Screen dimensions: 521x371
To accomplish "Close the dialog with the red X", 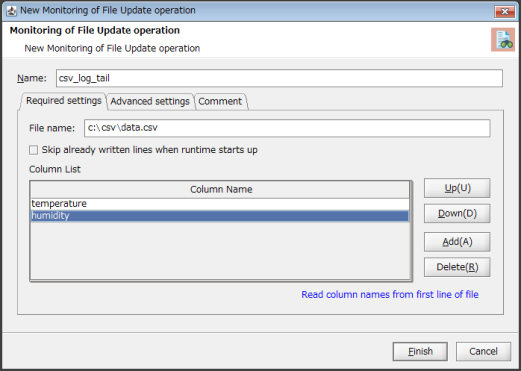I will 504,12.
